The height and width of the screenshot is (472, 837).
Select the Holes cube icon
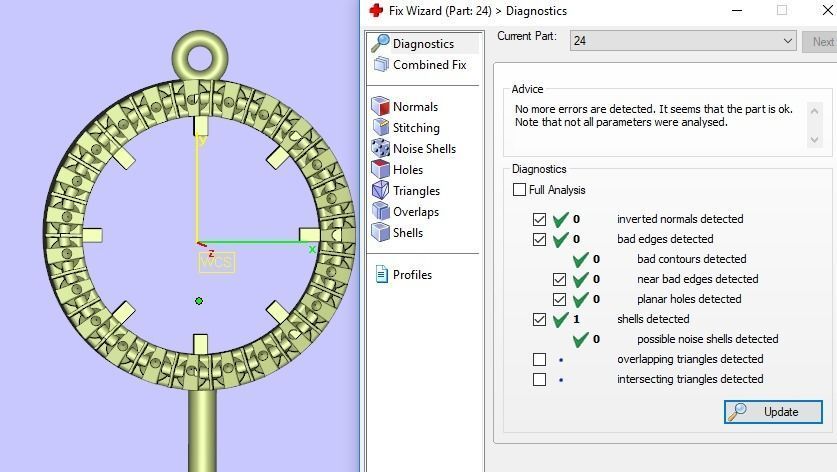pos(381,169)
